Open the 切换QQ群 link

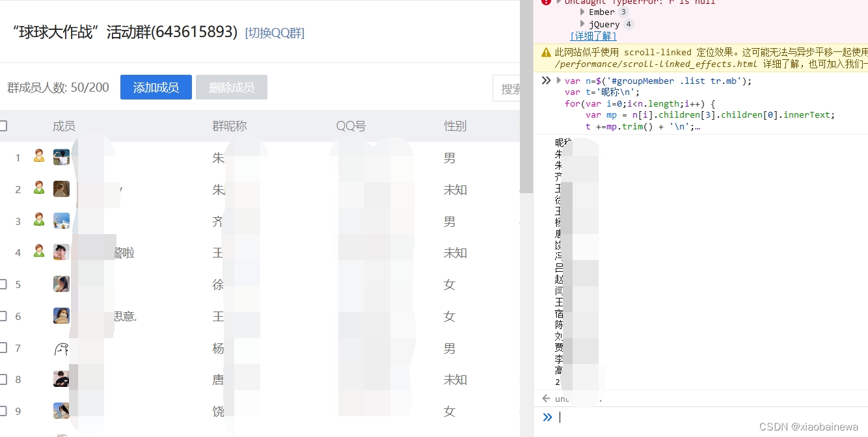[x=275, y=33]
